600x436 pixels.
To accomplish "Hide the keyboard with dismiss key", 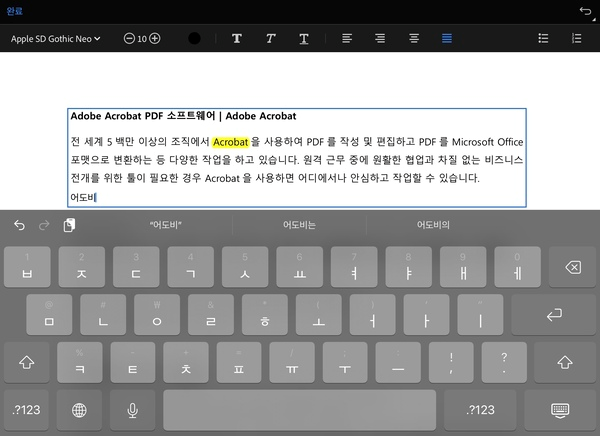I will [560, 410].
